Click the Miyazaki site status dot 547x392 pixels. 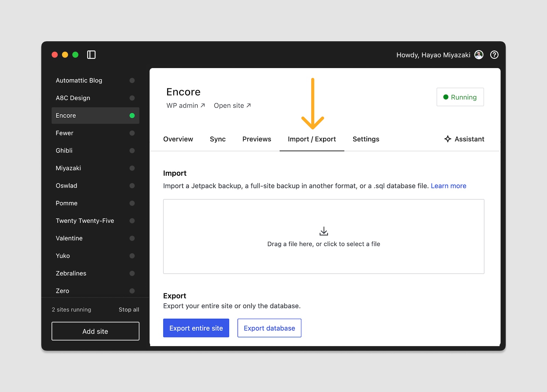pyautogui.click(x=132, y=168)
